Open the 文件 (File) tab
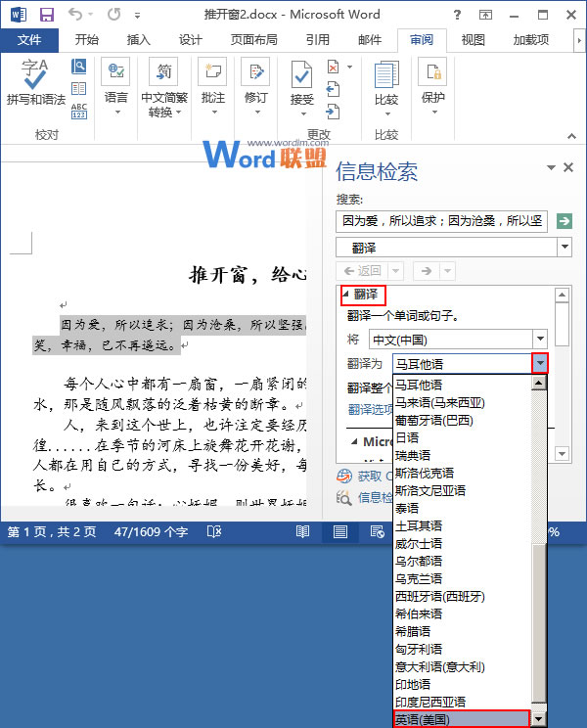The width and height of the screenshot is (587, 728). 29,40
